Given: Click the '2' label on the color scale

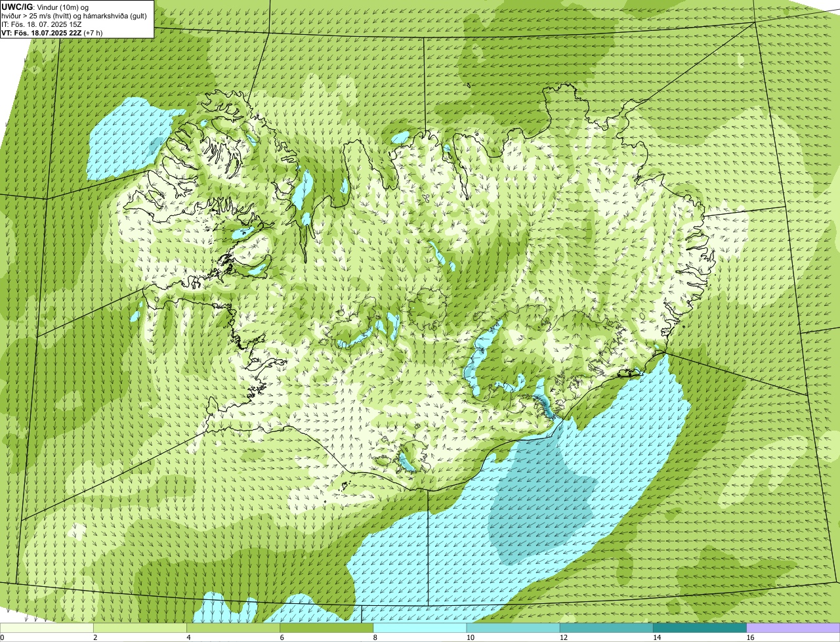Looking at the screenshot, I should [95, 637].
